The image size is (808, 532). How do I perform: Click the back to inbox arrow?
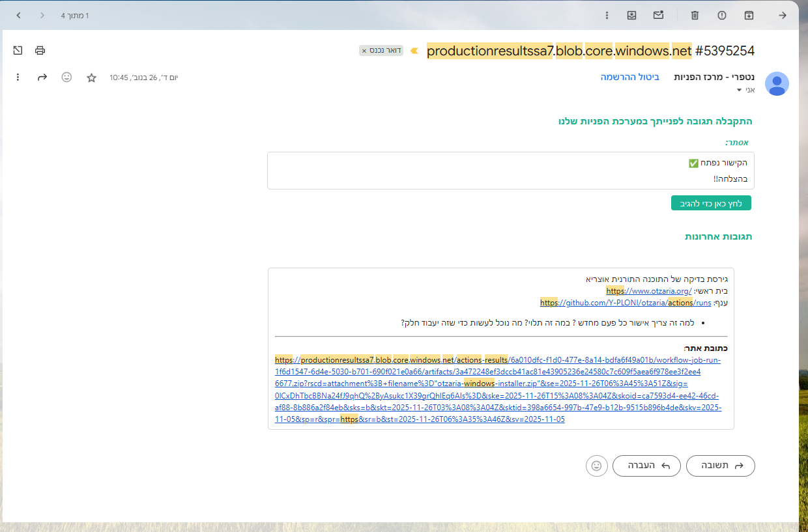point(783,15)
